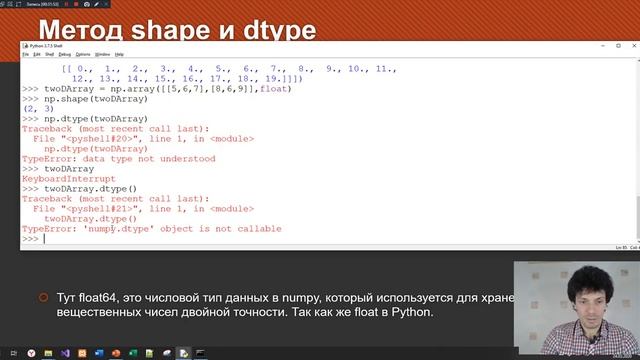Open the green file manager taskbar icon
The image size is (640, 360).
(48, 353)
